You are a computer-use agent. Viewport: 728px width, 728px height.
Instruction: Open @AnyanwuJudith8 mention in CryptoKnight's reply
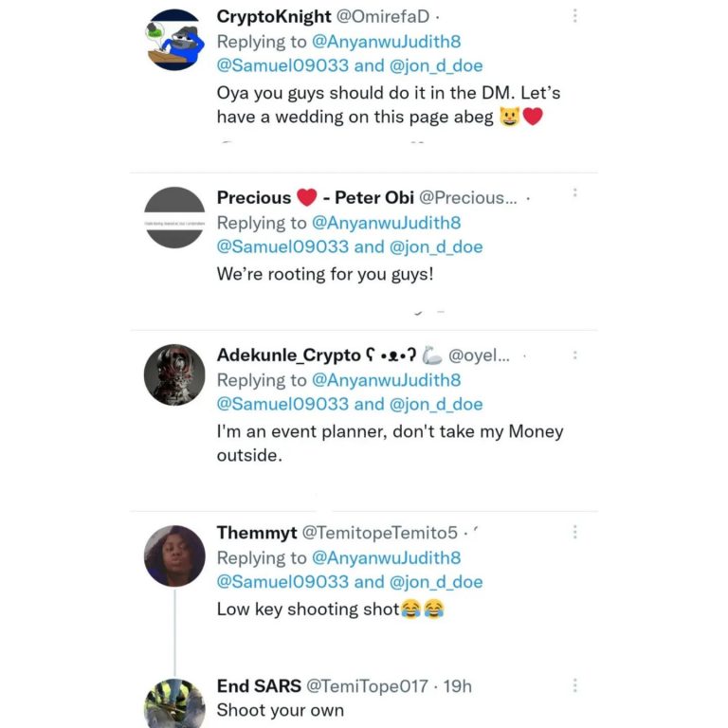pyautogui.click(x=386, y=42)
